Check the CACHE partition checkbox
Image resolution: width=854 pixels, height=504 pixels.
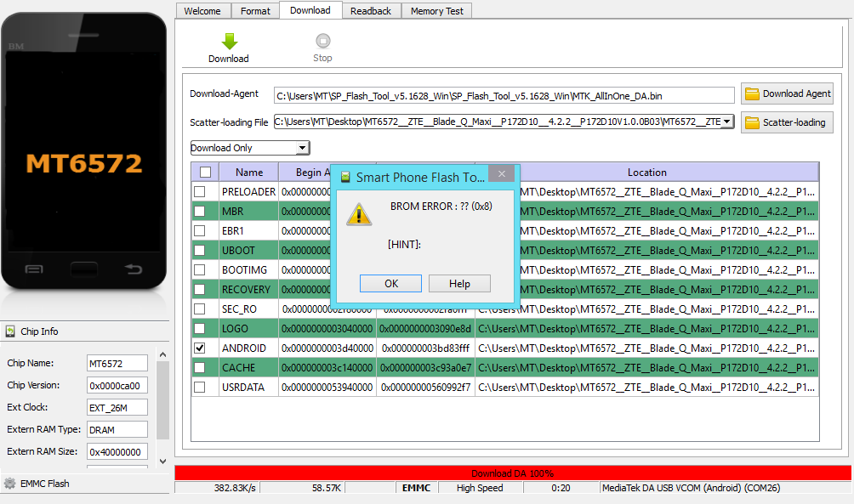coord(200,367)
